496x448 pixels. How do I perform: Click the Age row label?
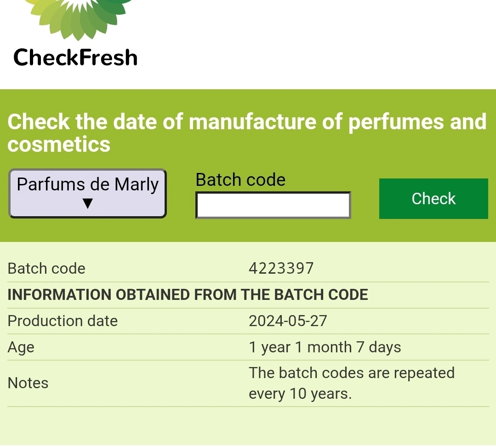(x=21, y=347)
